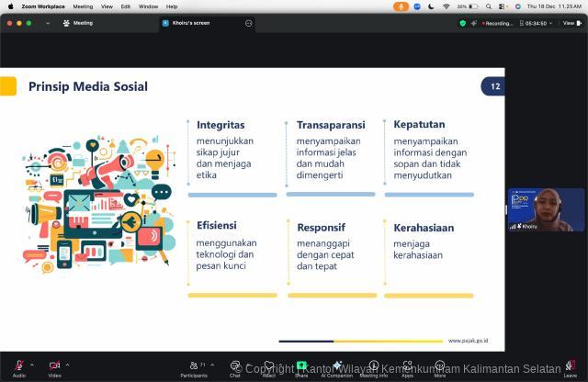
Task: Open the More options menu
Action: tap(440, 366)
